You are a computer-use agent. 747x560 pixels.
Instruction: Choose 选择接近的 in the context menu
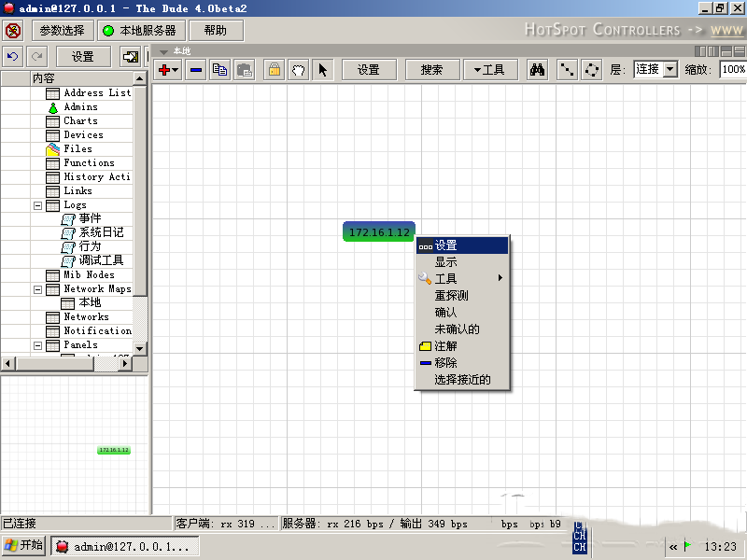462,380
